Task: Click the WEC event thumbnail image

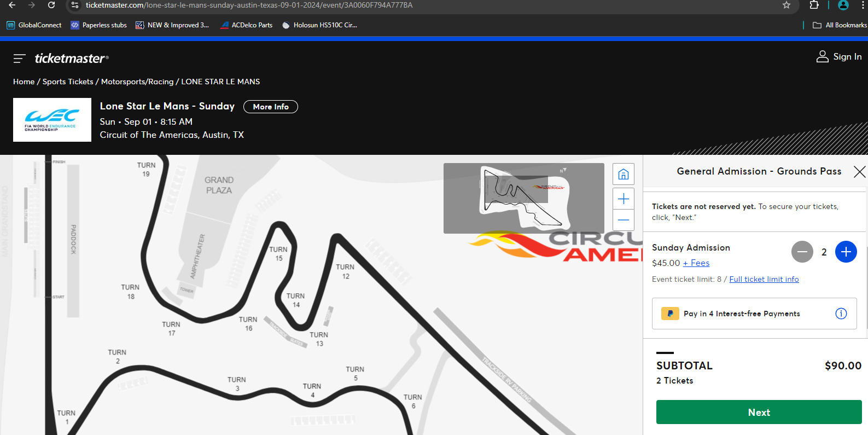Action: (52, 120)
